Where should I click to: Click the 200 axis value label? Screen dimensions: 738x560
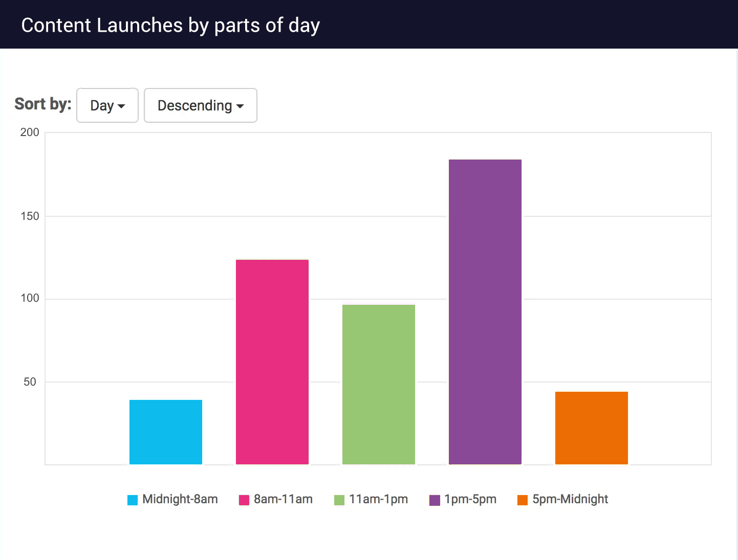coord(30,132)
